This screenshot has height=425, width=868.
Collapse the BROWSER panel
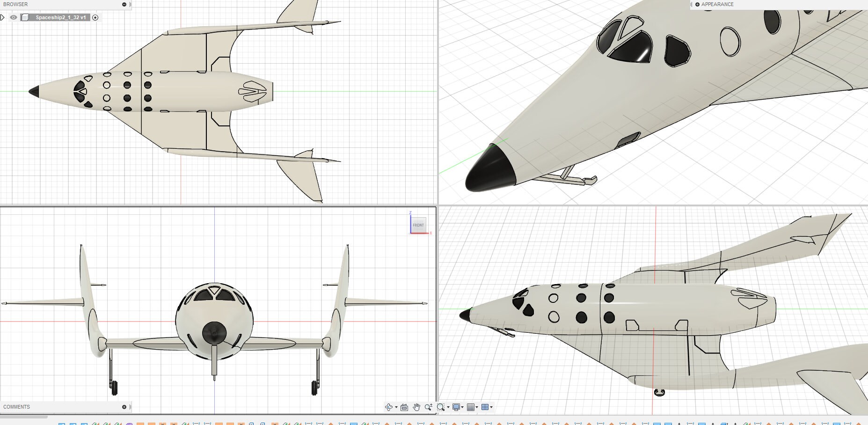pyautogui.click(x=123, y=4)
